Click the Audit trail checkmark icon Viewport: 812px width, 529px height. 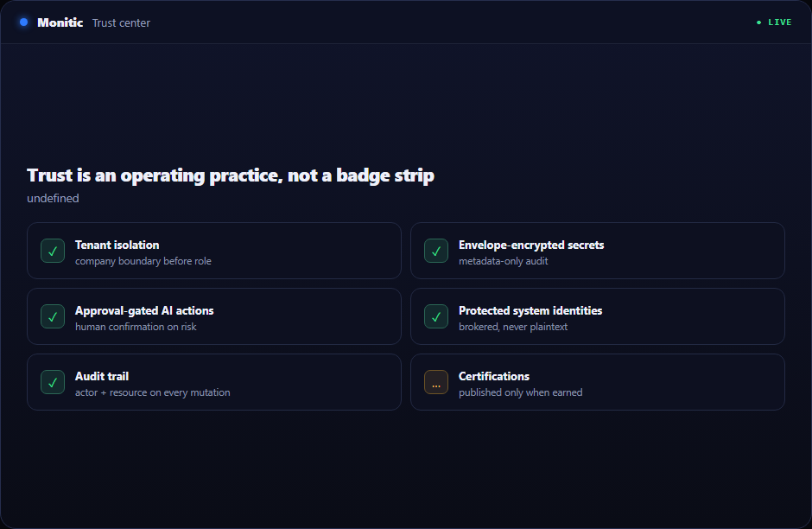[53, 382]
